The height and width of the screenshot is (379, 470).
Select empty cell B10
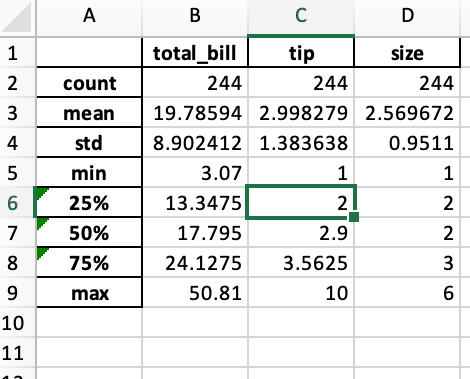(x=195, y=323)
